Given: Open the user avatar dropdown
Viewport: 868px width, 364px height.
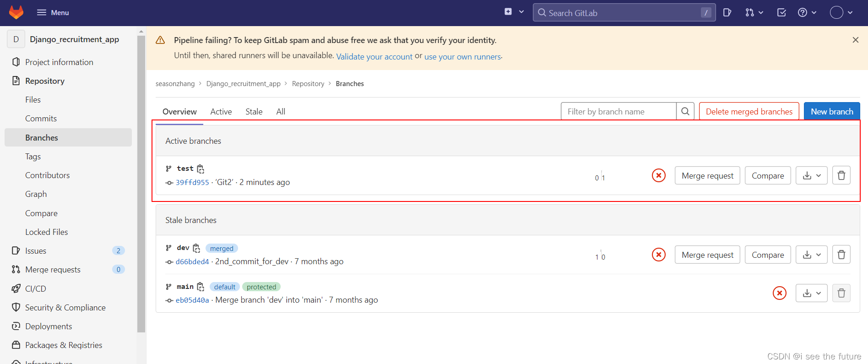Looking at the screenshot, I should [x=841, y=12].
